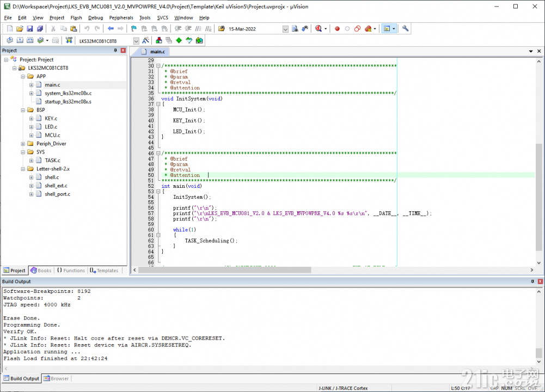The height and width of the screenshot is (392, 545).
Task: Click the find text field showing 15-Mar-2022
Action: click(x=254, y=29)
